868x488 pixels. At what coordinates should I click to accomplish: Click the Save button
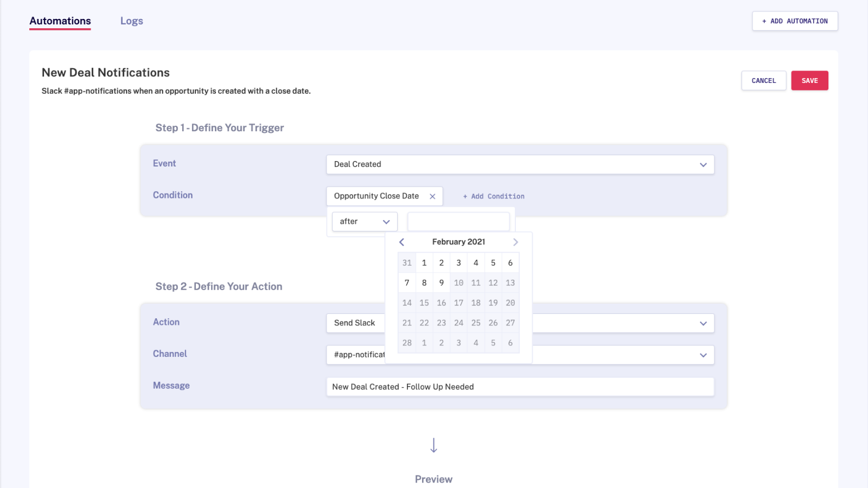[x=809, y=81]
